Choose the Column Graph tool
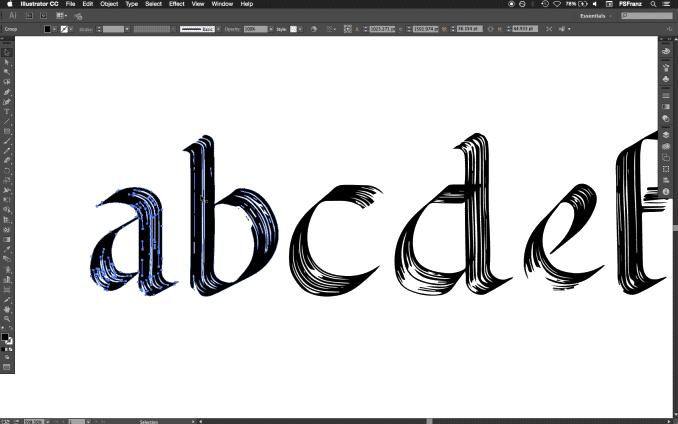 [6, 279]
